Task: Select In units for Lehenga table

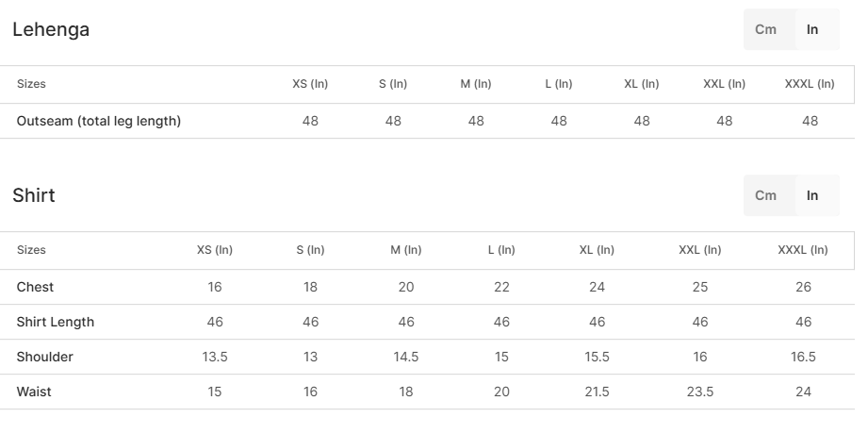Action: click(x=812, y=29)
